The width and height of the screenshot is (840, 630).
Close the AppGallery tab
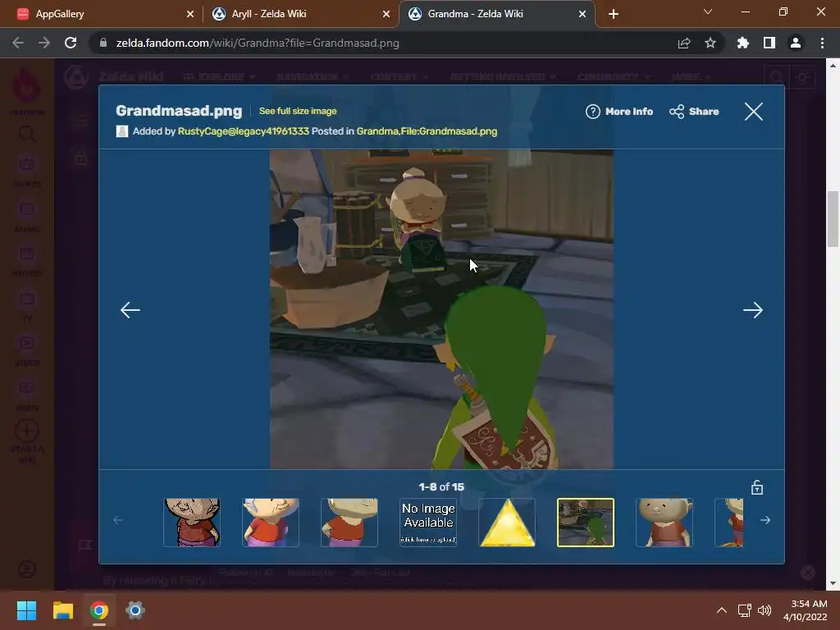point(190,14)
